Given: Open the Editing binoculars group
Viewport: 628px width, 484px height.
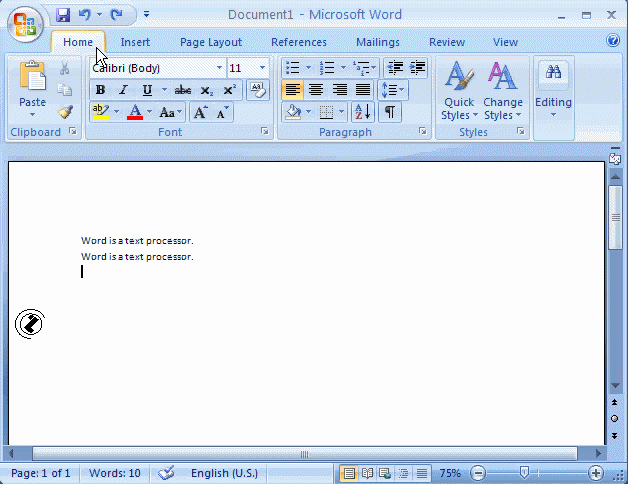Looking at the screenshot, I should pyautogui.click(x=554, y=89).
